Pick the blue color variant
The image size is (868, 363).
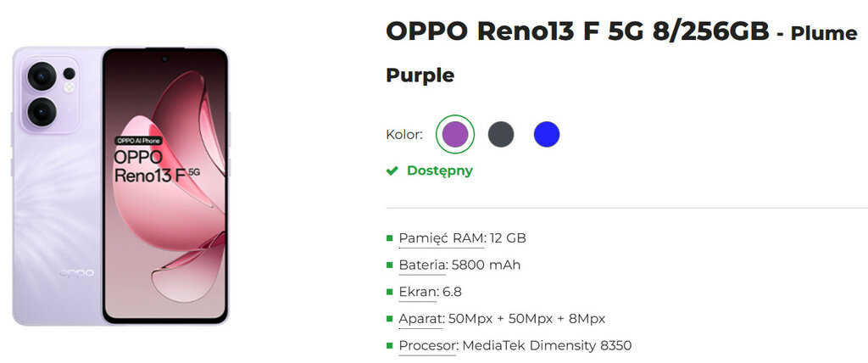coord(547,134)
